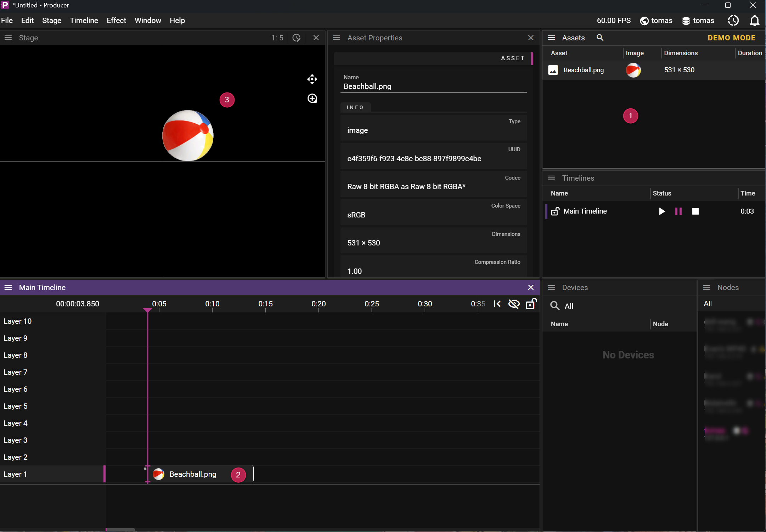
Task: Click the Dimensions column header in Assets
Action: (681, 53)
